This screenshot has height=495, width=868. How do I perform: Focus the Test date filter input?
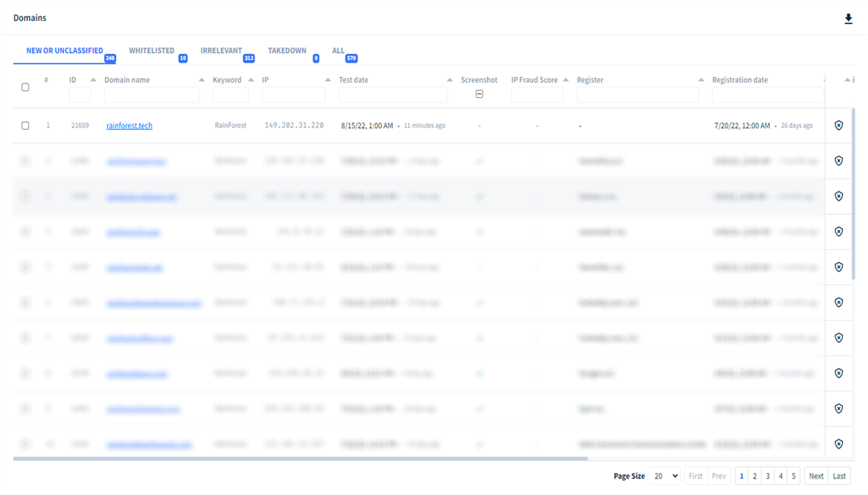point(393,95)
